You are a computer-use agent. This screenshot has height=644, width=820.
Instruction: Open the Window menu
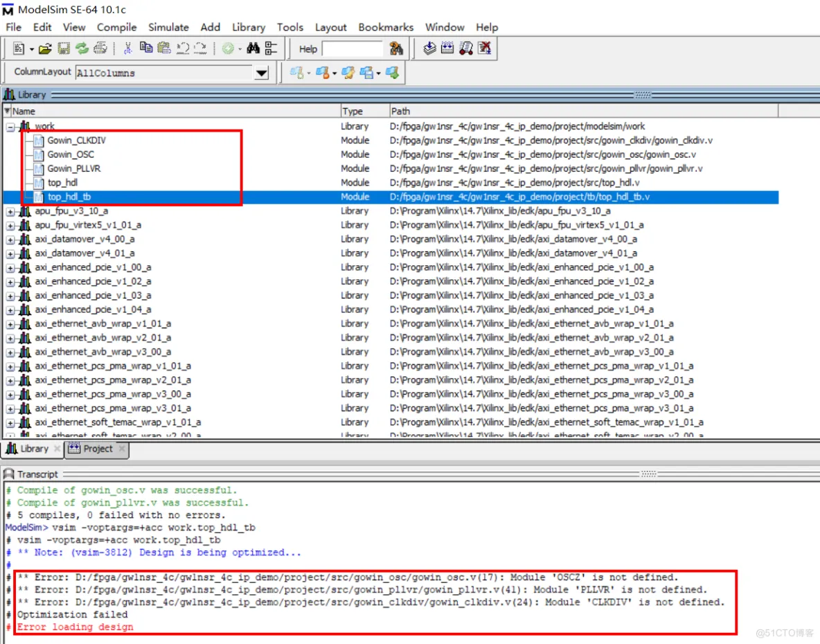pos(445,27)
